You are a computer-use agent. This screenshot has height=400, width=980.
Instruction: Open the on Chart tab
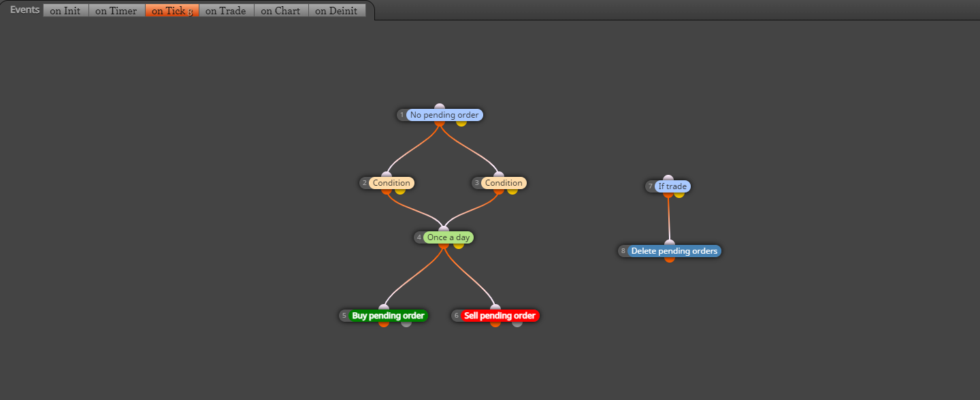pos(280,11)
